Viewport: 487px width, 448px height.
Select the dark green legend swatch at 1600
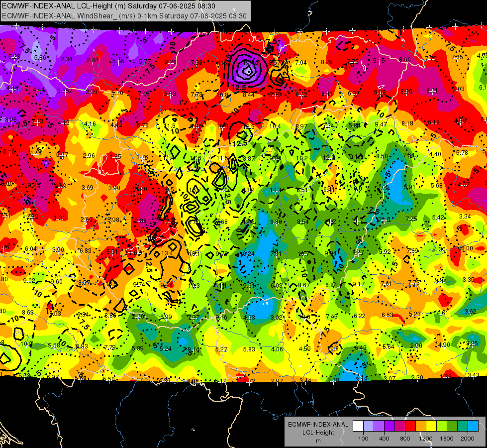click(452, 426)
